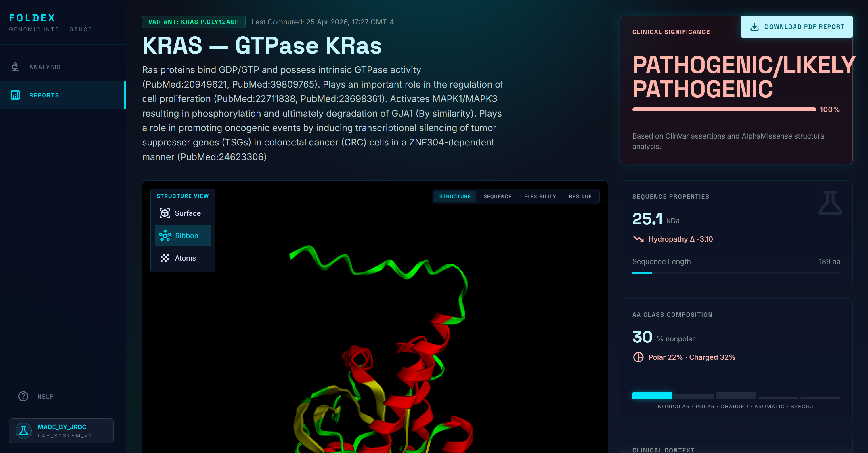
Task: Click the Ribbon molecule icon
Action: click(165, 236)
